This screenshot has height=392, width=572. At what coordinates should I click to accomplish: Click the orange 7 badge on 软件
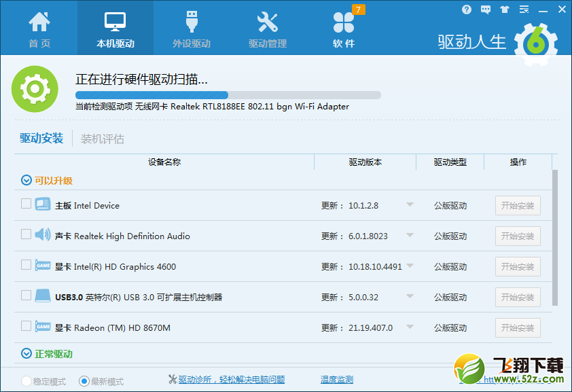pyautogui.click(x=358, y=10)
